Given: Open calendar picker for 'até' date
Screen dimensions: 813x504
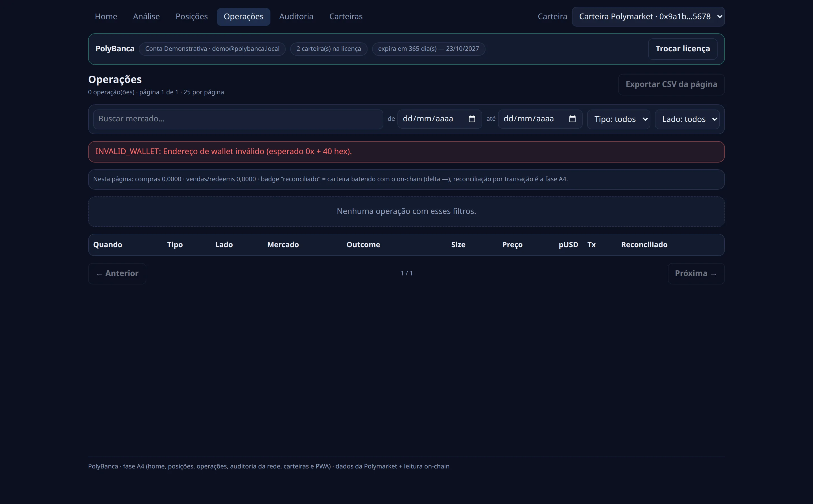Looking at the screenshot, I should click(572, 119).
